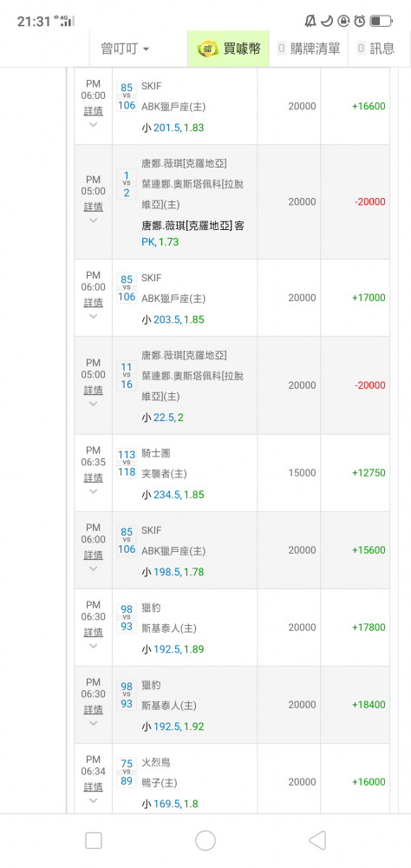Tap the battery icon in the status bar
The width and height of the screenshot is (411, 868).
(381, 21)
